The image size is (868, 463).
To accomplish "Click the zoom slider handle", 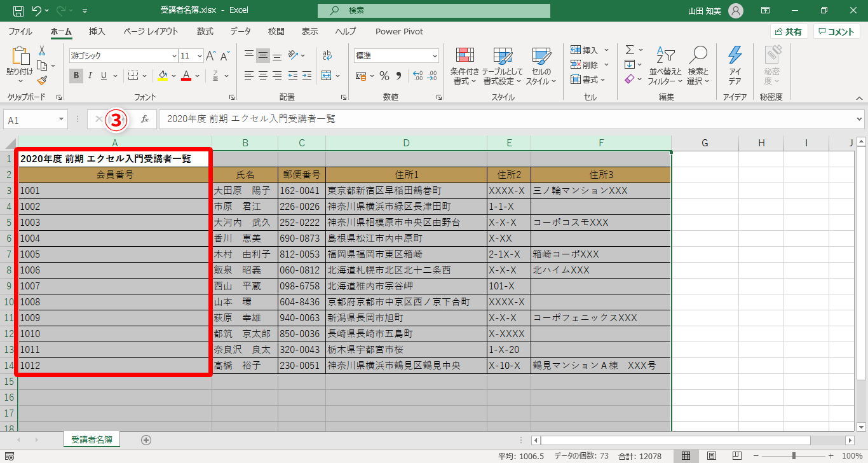I will [794, 456].
